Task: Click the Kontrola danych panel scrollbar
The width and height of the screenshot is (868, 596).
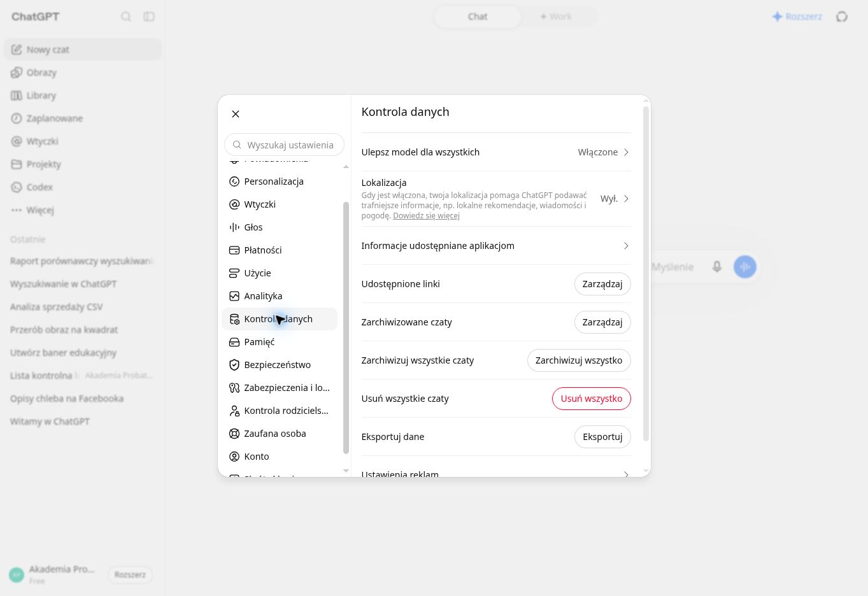Action: tap(646, 274)
